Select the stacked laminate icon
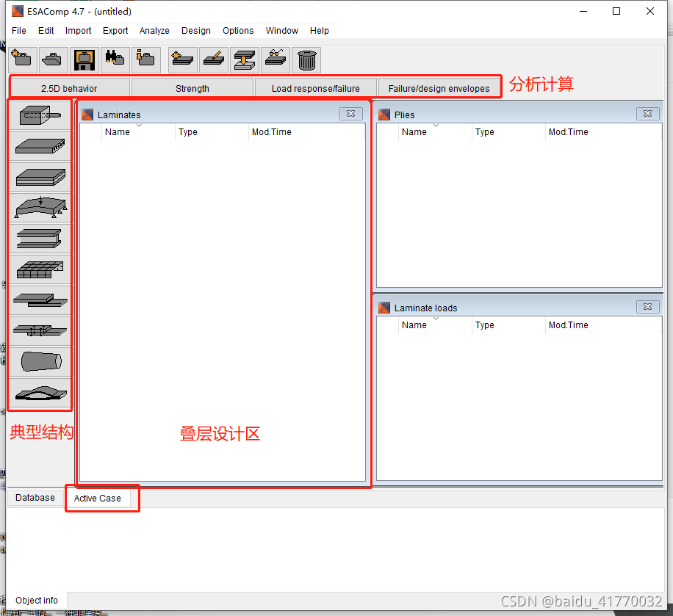Screen dimensions: 673x616 40,177
